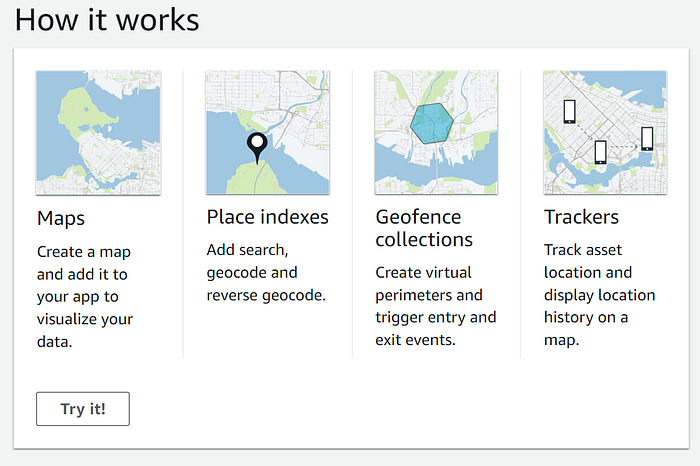Click the 'Track asset location' description text
This screenshot has height=466, width=700.
[600, 295]
